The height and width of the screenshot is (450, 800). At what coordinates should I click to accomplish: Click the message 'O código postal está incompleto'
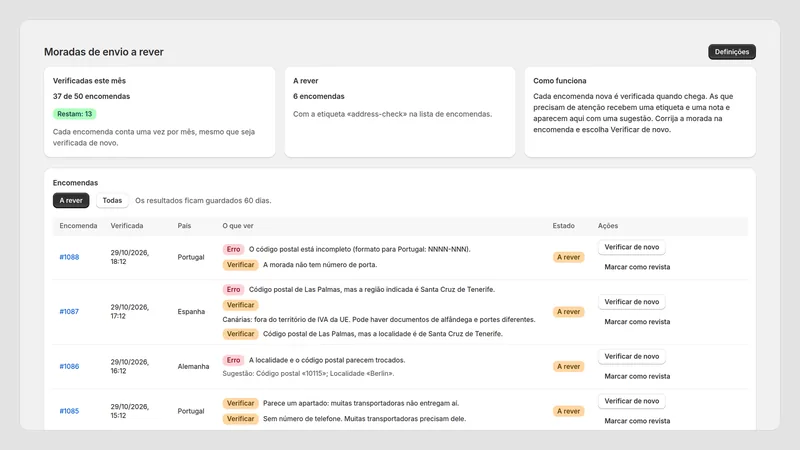coord(360,249)
